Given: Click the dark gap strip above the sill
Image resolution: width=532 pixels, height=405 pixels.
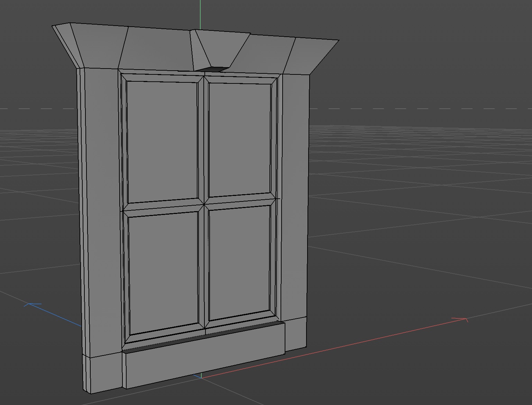Looking at the screenshot, I should pyautogui.click(x=204, y=337).
